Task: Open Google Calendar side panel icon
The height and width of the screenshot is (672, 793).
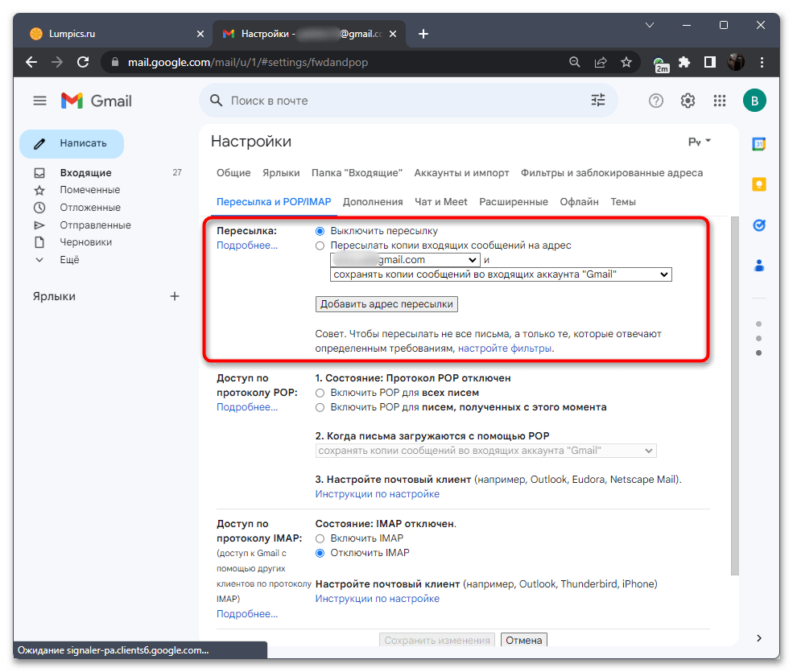Action: point(758,144)
